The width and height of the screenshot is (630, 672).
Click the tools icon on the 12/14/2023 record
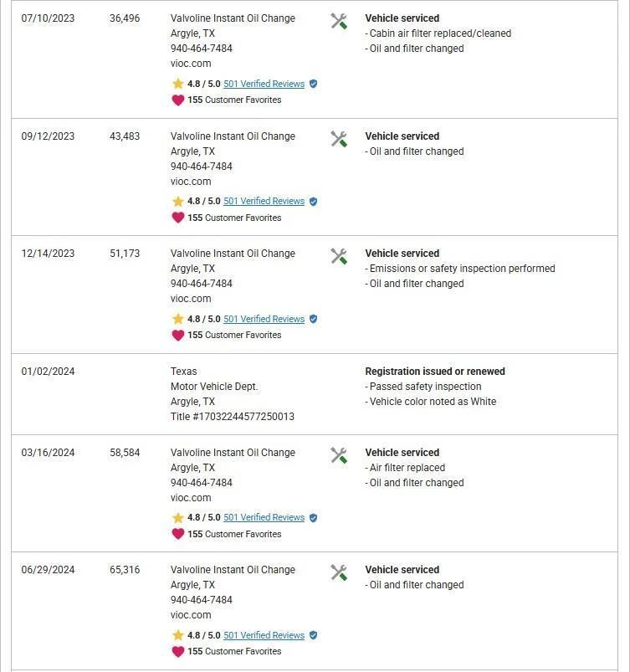point(339,256)
